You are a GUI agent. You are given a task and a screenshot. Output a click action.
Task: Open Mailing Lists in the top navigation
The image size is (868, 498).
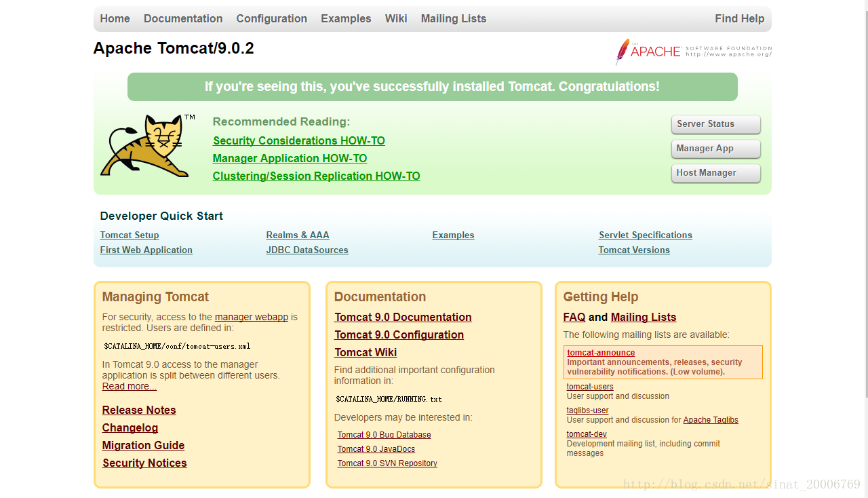pyautogui.click(x=454, y=19)
